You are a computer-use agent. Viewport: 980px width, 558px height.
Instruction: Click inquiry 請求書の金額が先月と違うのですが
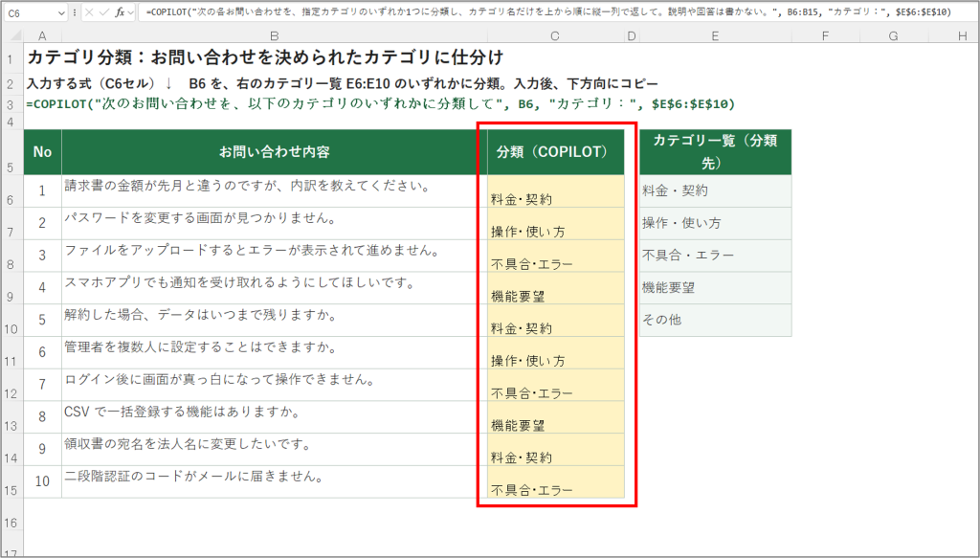click(x=275, y=190)
